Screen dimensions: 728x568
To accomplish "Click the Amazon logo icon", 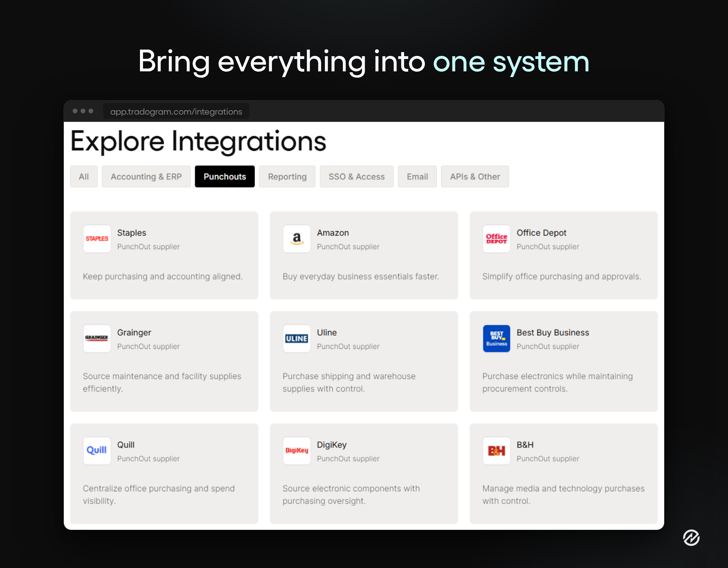I will coord(297,238).
